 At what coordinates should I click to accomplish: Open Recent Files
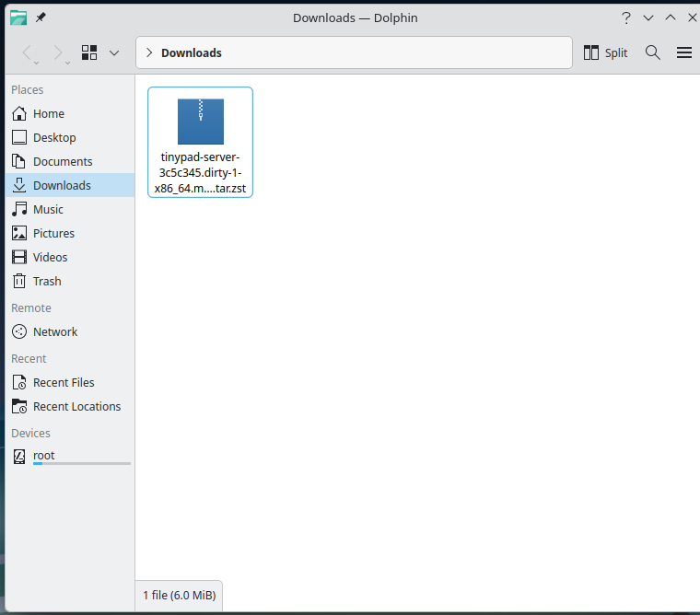click(70, 382)
